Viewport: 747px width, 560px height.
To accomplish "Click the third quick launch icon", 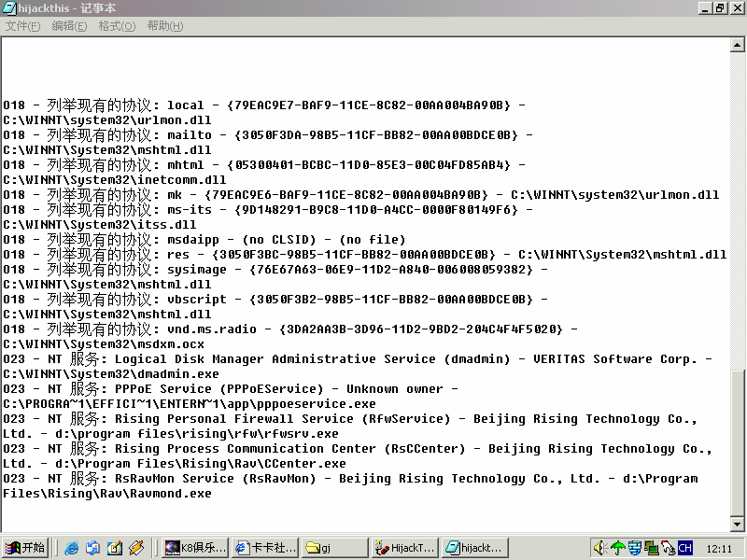I will pos(114,548).
